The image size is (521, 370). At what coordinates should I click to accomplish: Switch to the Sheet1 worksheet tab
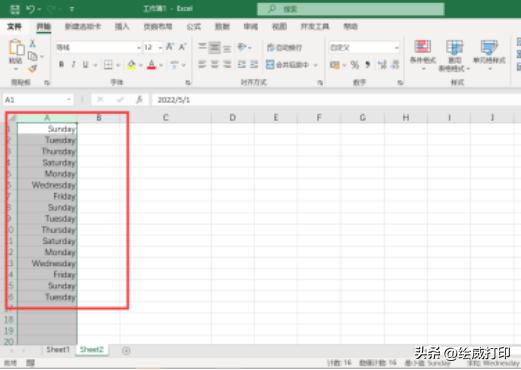click(x=58, y=349)
